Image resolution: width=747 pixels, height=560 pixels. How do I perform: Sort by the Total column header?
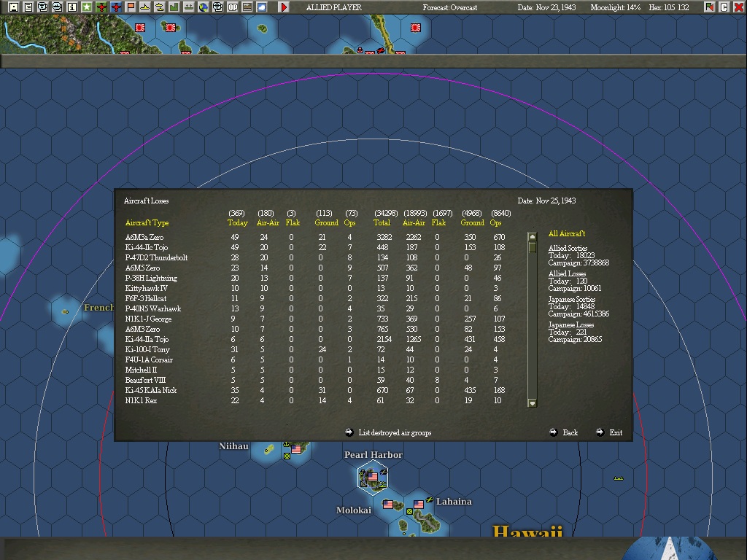click(382, 222)
